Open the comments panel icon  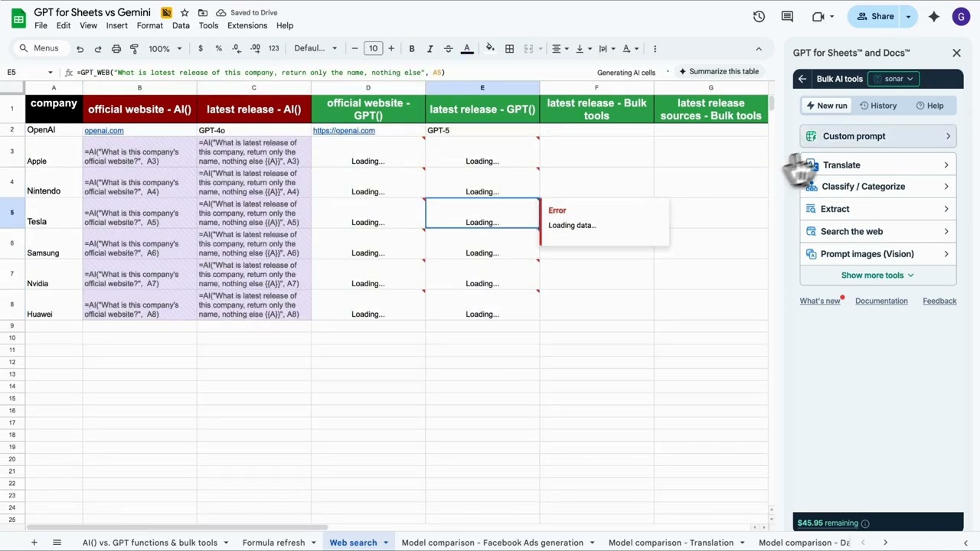pyautogui.click(x=787, y=17)
